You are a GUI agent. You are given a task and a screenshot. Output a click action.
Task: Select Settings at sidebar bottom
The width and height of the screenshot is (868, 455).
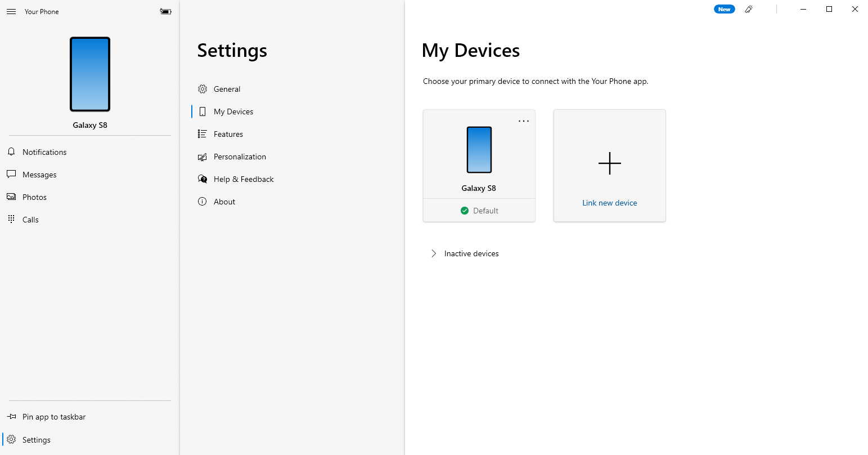90,440
